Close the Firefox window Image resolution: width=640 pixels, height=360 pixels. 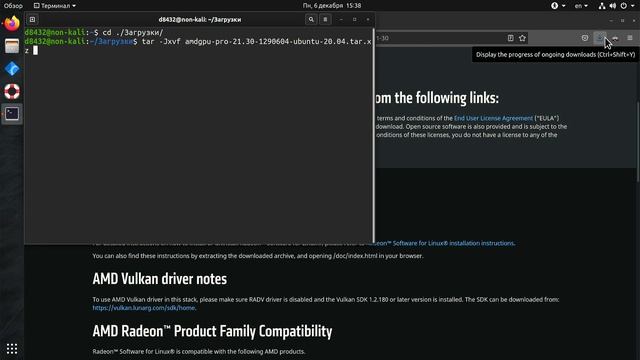[x=633, y=20]
